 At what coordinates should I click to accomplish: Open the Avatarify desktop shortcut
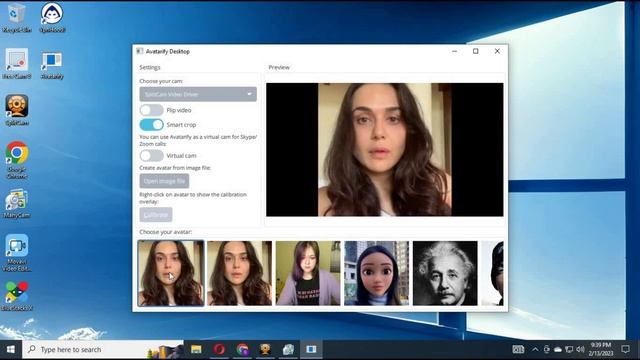[x=52, y=64]
